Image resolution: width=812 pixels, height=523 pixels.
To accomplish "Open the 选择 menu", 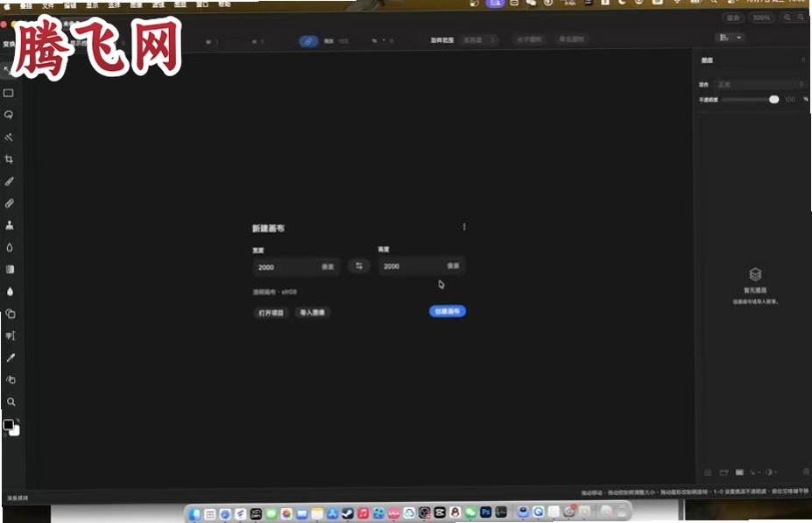I will [114, 5].
